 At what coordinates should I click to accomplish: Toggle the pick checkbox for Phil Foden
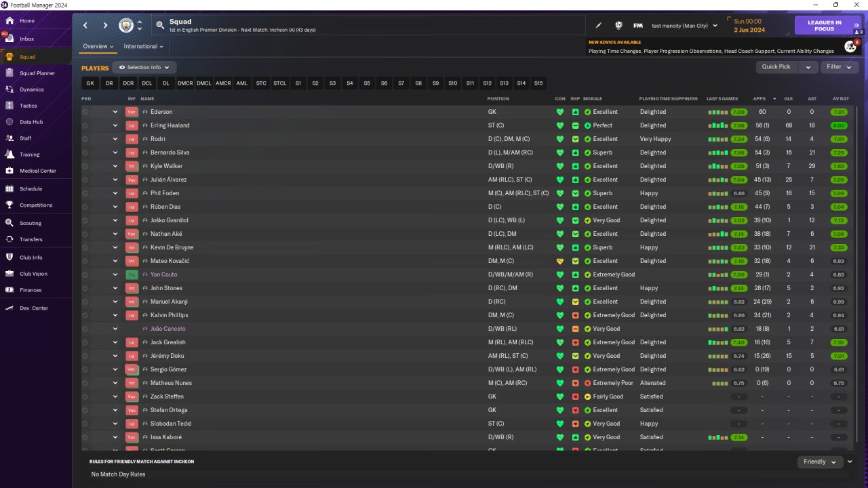tap(85, 193)
